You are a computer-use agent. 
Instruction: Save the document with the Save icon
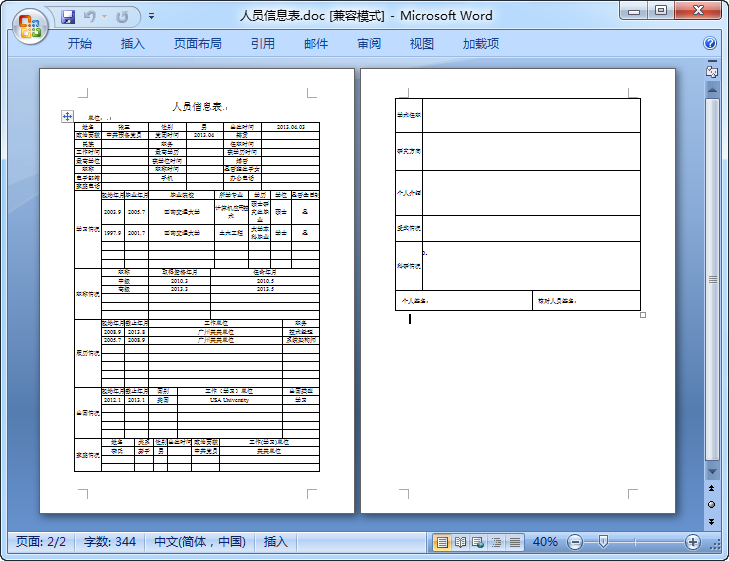point(68,17)
